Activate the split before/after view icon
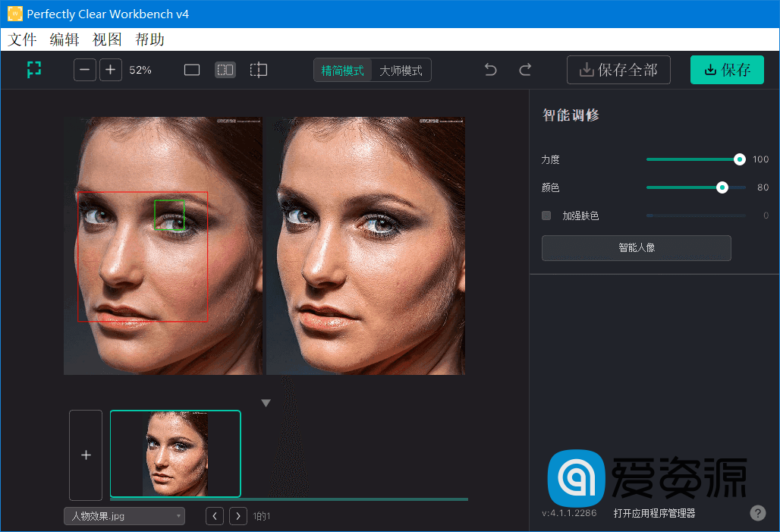Image resolution: width=780 pixels, height=532 pixels. point(225,69)
